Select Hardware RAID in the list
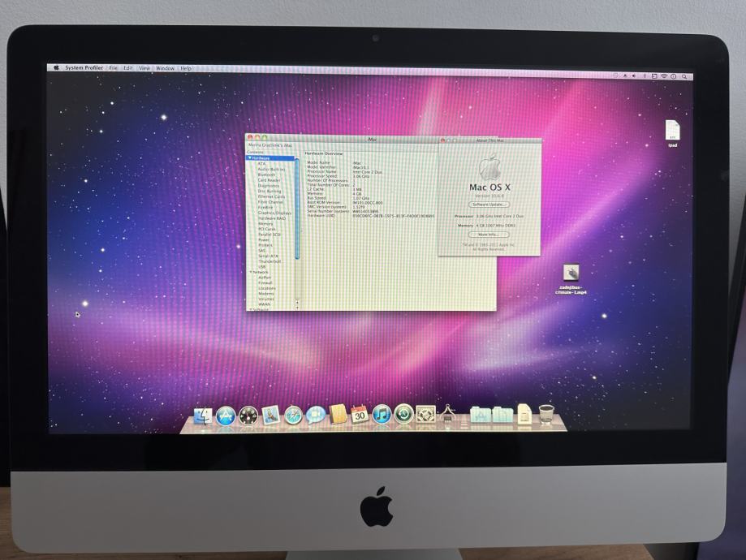746x560 pixels. point(272,218)
